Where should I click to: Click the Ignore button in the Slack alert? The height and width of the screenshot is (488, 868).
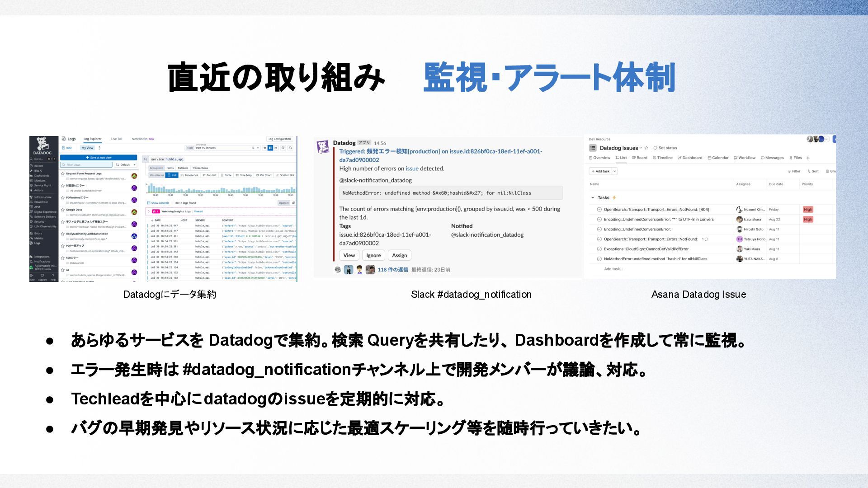(373, 255)
